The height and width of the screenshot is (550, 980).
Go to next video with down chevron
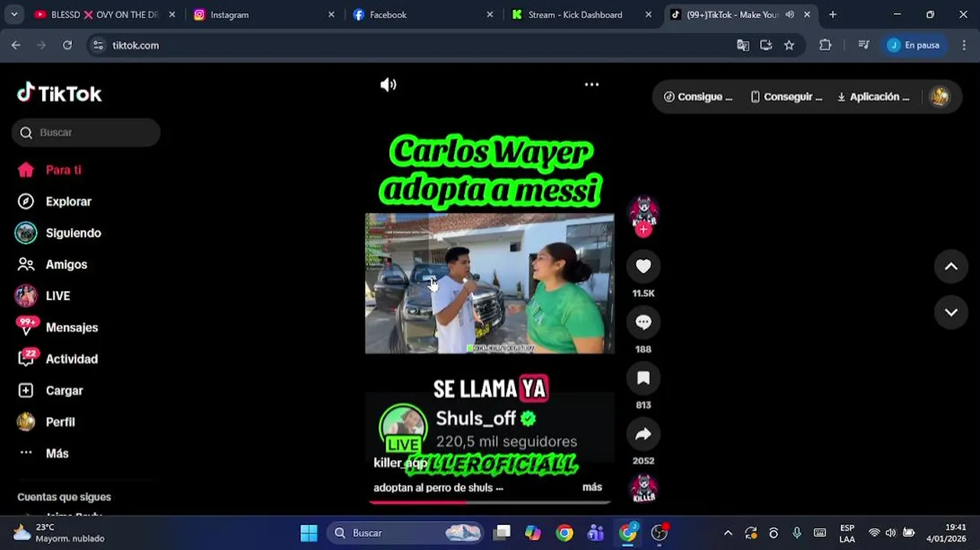click(x=951, y=312)
